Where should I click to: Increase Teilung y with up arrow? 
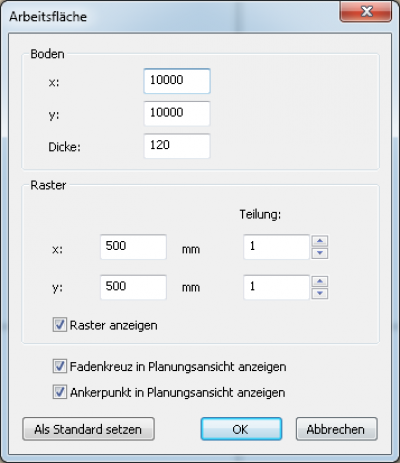tap(320, 281)
